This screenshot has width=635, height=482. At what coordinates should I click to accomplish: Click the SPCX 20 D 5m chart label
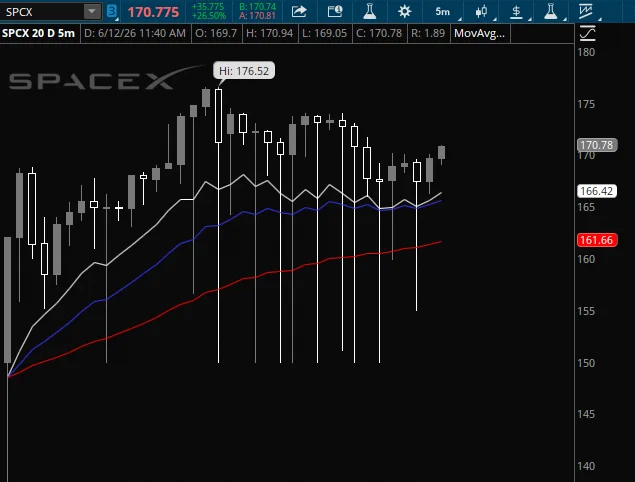click(x=38, y=33)
